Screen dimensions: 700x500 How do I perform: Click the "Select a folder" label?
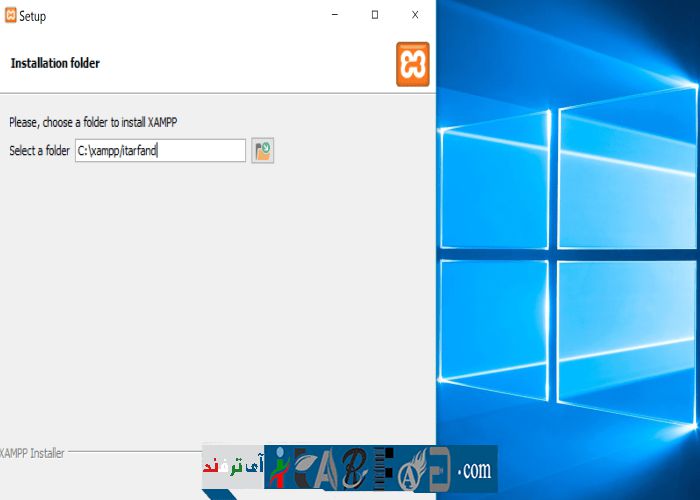point(39,151)
